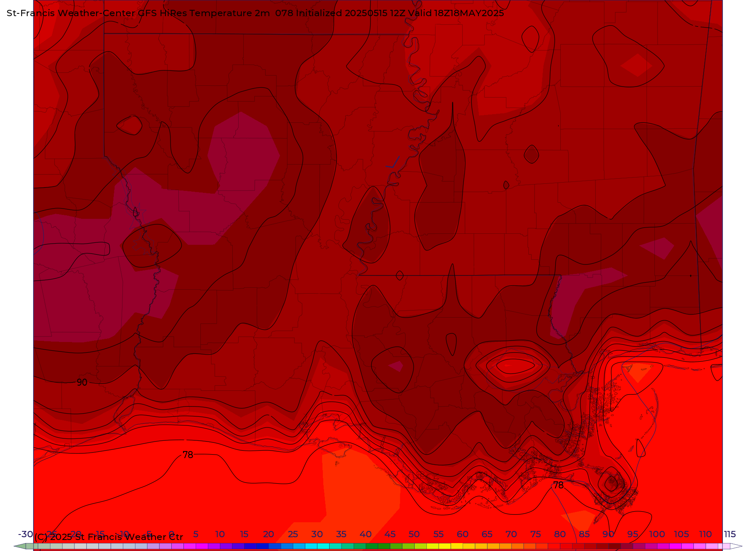756x551 pixels.
Task: Click the '(C) 2025 St Francis Weather Ctr' copyright text
Action: tap(109, 537)
